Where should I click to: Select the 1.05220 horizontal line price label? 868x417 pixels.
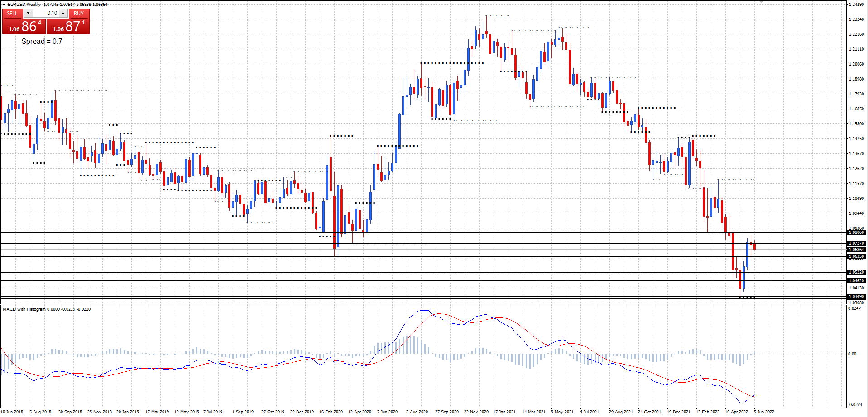click(x=856, y=272)
